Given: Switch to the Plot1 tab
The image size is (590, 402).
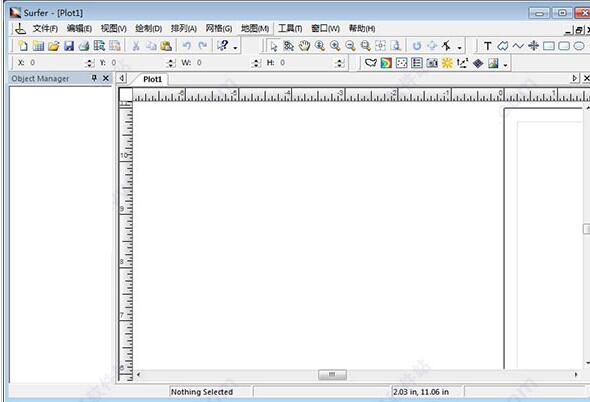Looking at the screenshot, I should 152,79.
